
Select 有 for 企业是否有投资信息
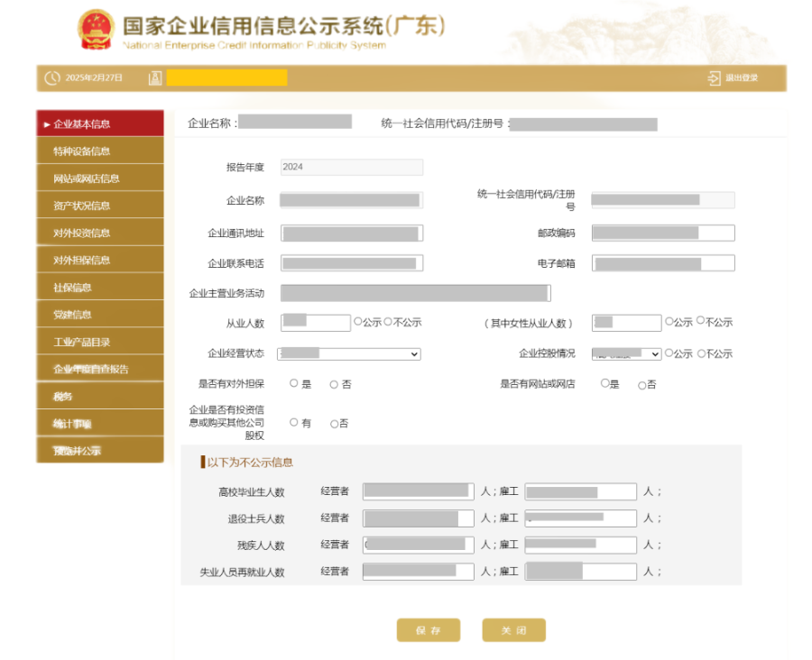coord(294,421)
